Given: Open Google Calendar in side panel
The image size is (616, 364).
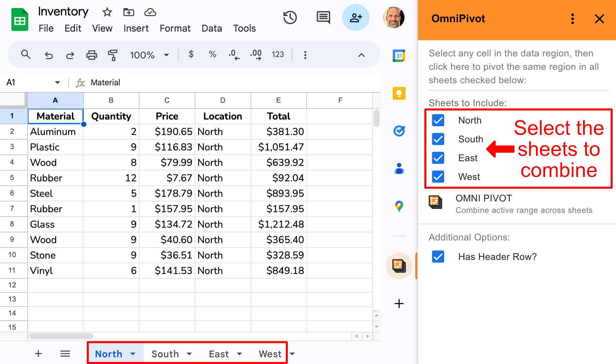Looking at the screenshot, I should pyautogui.click(x=399, y=56).
